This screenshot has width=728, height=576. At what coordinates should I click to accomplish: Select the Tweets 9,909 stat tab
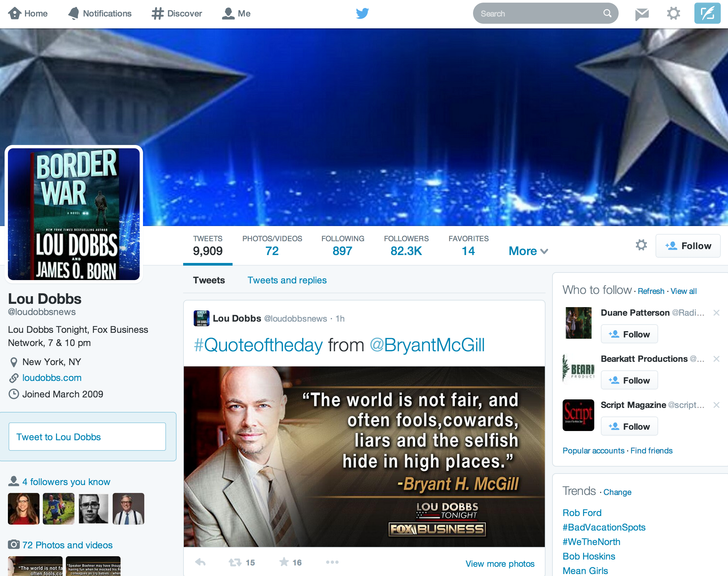(x=208, y=246)
